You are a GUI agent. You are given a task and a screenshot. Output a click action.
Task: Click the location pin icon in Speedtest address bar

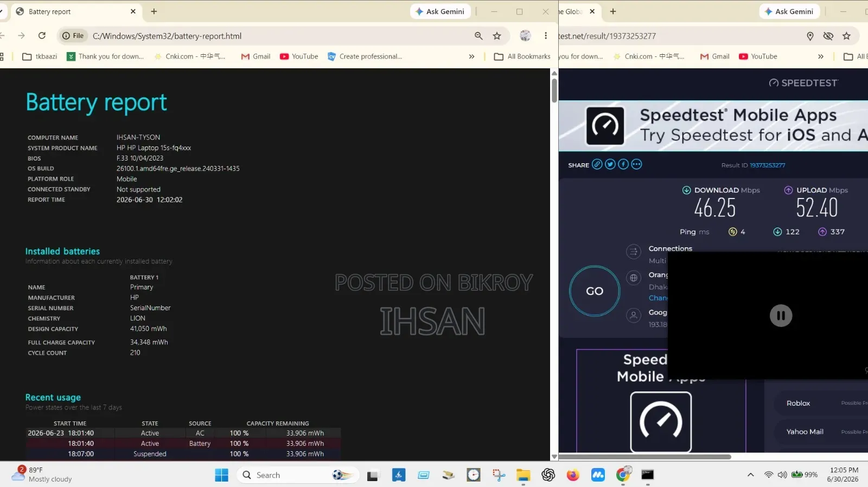tap(810, 36)
